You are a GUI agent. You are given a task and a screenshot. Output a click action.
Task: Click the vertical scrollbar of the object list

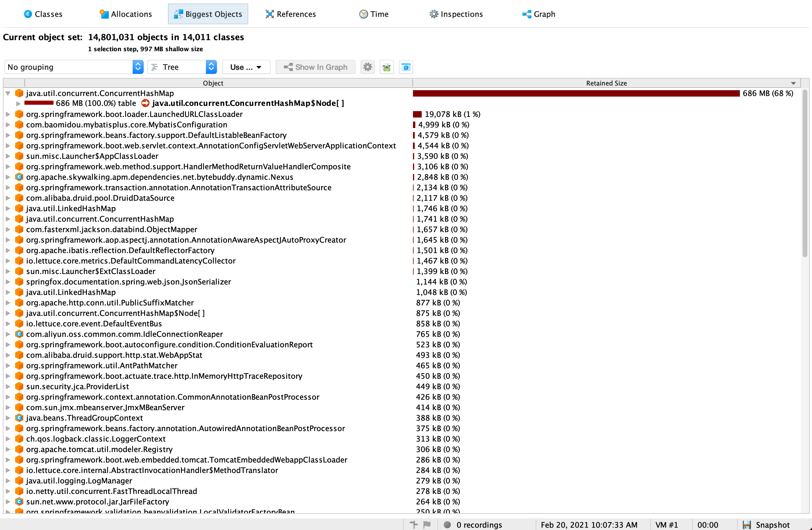[x=805, y=173]
